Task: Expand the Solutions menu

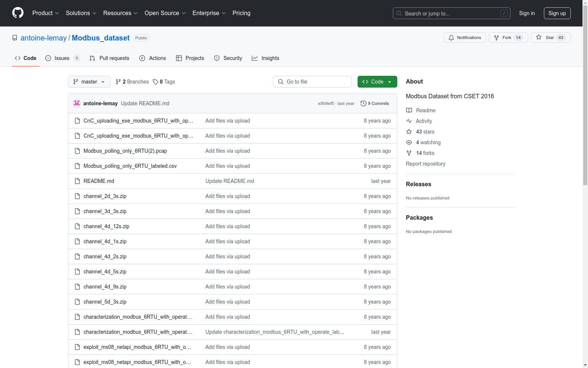Action: [x=81, y=13]
